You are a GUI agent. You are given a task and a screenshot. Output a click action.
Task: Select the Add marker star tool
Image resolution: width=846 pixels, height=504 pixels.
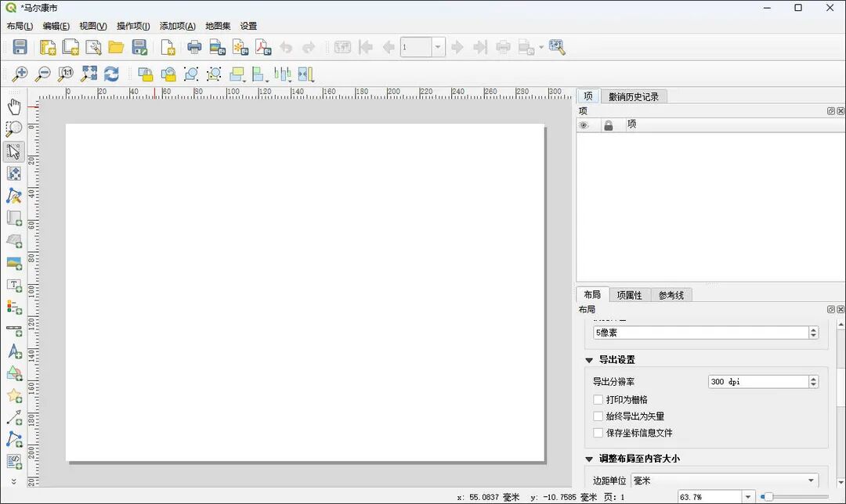click(14, 396)
